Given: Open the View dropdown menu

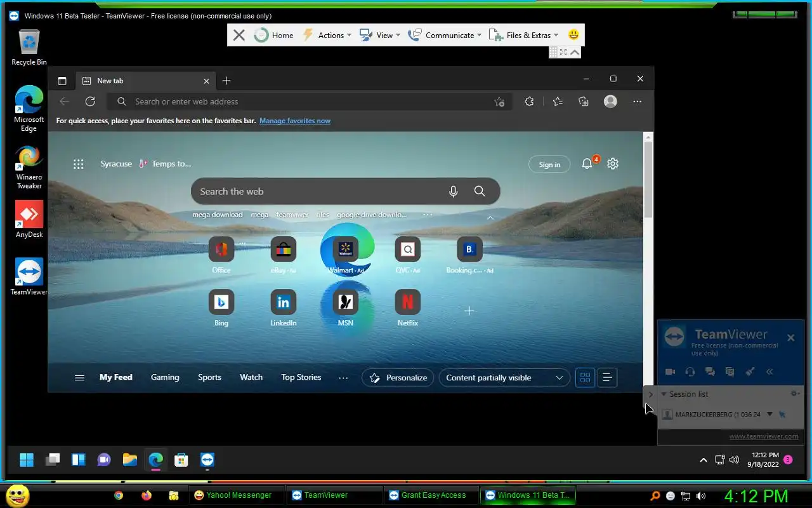Looking at the screenshot, I should click(x=380, y=36).
